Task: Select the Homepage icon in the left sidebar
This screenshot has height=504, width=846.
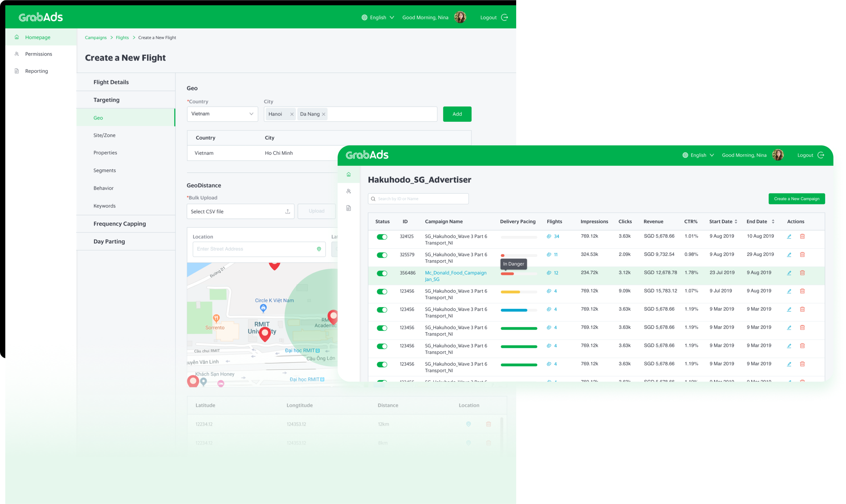Action: 16,37
